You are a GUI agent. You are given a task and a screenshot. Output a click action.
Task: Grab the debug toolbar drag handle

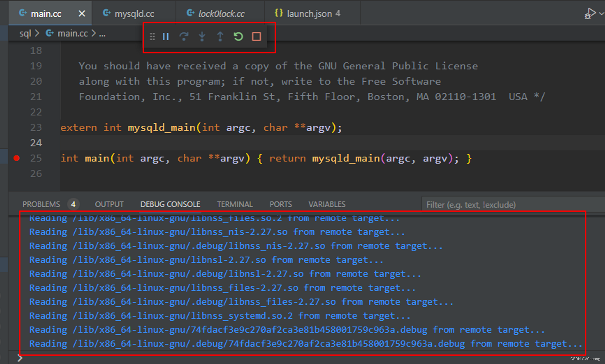pyautogui.click(x=152, y=37)
